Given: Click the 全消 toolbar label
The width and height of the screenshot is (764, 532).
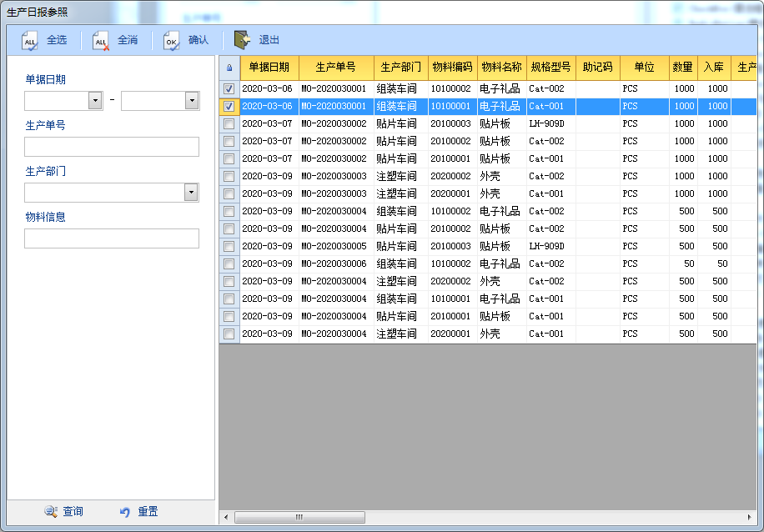Looking at the screenshot, I should [x=128, y=40].
